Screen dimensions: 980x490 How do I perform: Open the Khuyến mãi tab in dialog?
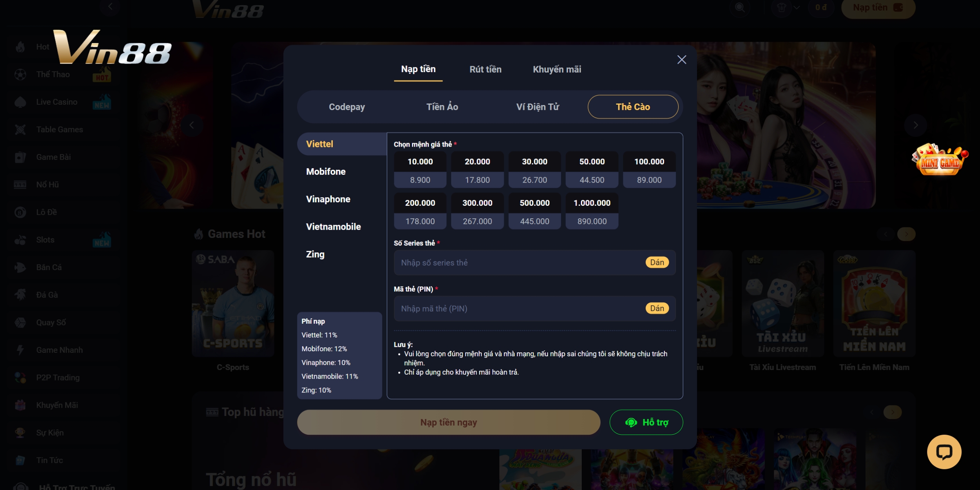point(557,69)
